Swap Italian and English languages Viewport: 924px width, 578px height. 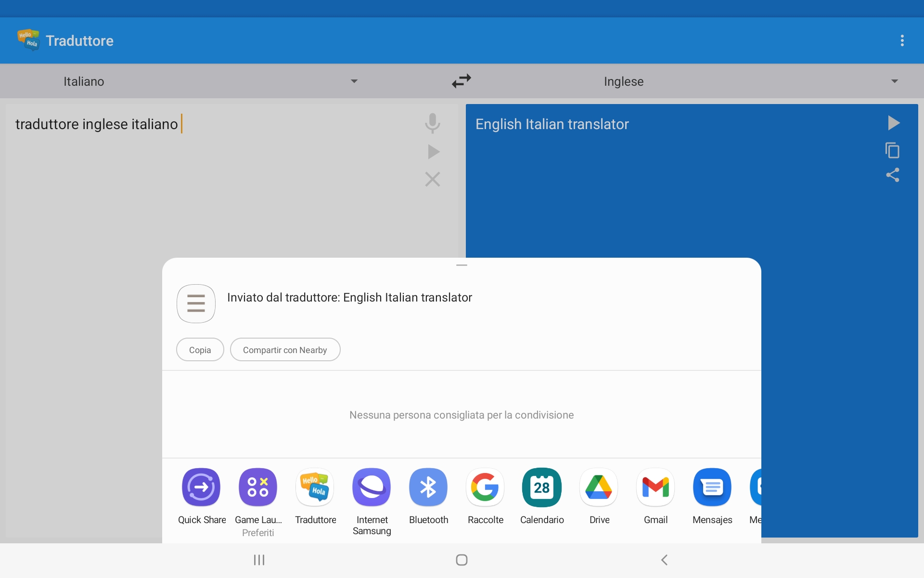(x=461, y=81)
